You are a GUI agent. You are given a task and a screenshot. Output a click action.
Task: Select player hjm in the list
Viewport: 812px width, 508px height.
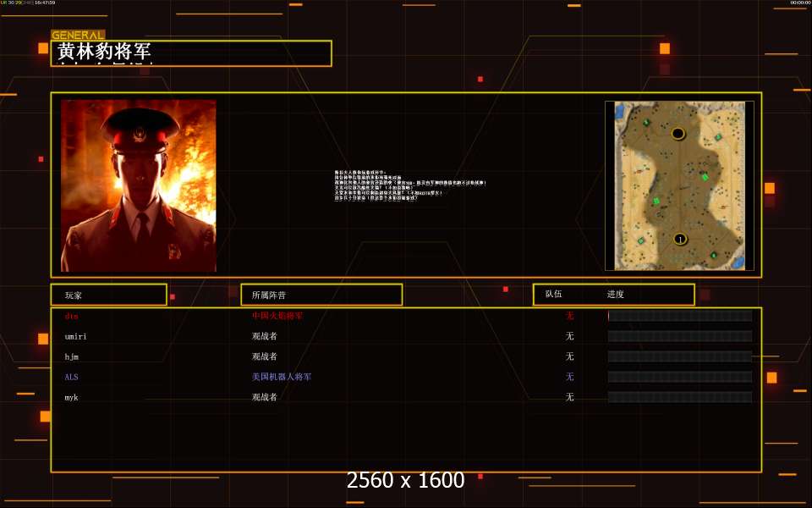[x=71, y=356]
